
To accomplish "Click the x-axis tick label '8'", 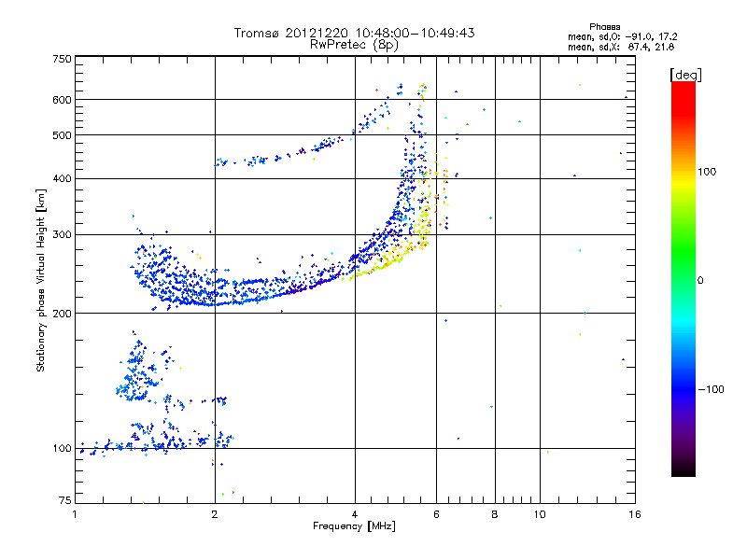I will [495, 514].
